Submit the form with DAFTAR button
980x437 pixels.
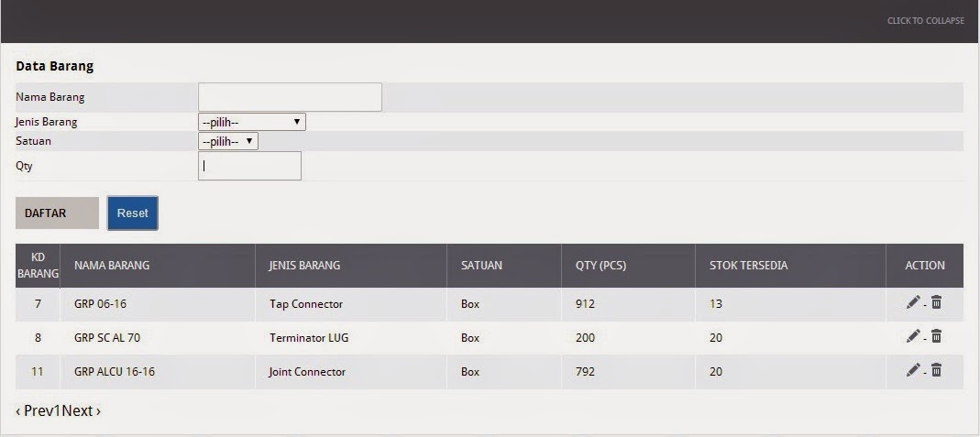pyautogui.click(x=57, y=213)
